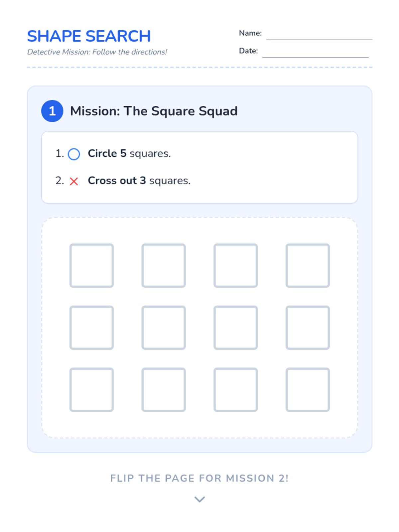The width and height of the screenshot is (399, 532).
Task: Click the third square in the middle row
Action: 235,328
